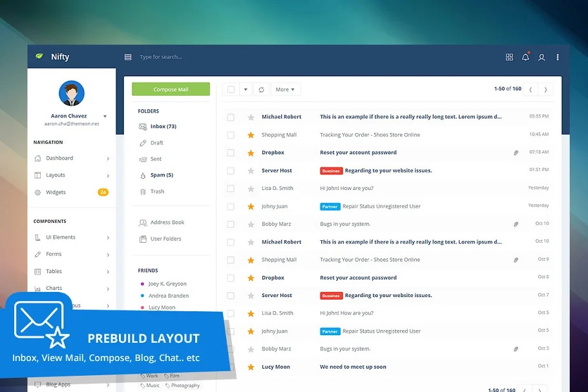Click the refresh mail icon
Image resolution: width=588 pixels, height=392 pixels.
(261, 90)
